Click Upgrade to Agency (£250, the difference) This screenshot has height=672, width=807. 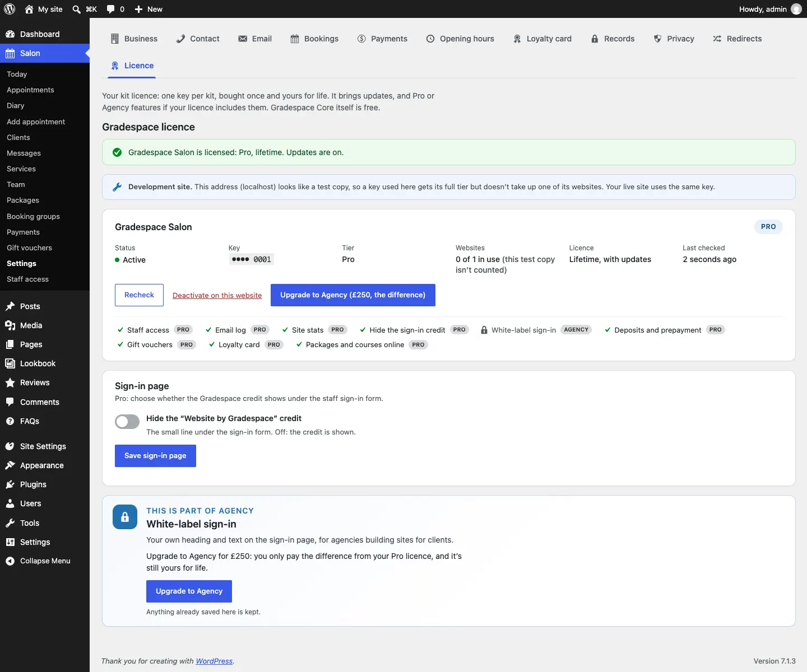click(x=353, y=295)
